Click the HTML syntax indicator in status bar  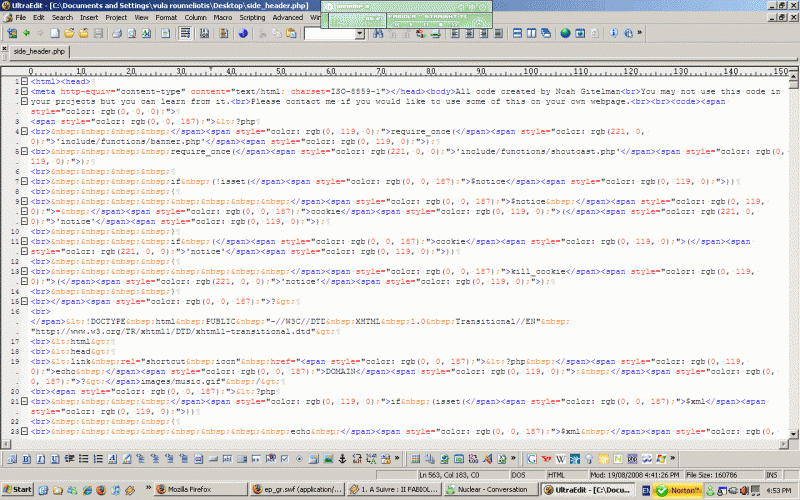(566, 475)
